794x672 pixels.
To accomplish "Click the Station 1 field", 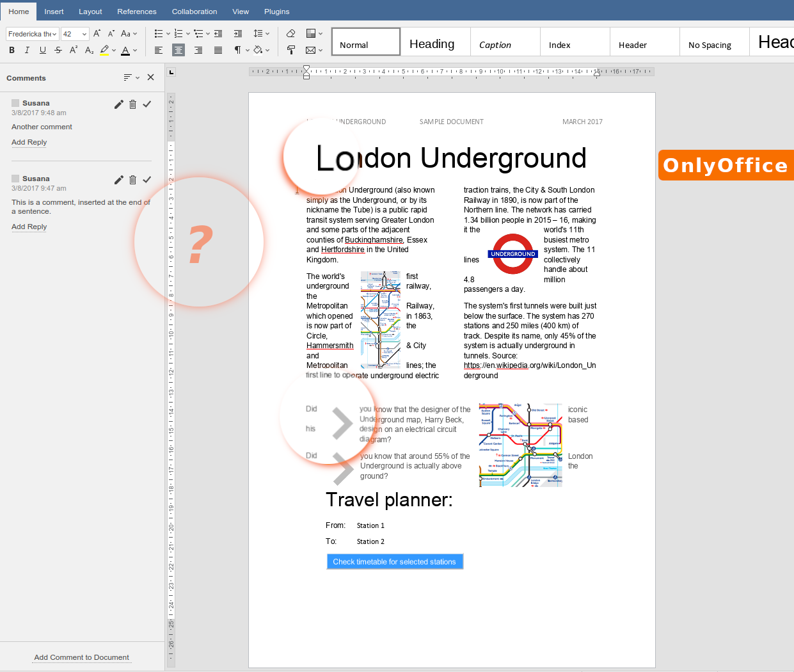I will point(371,525).
